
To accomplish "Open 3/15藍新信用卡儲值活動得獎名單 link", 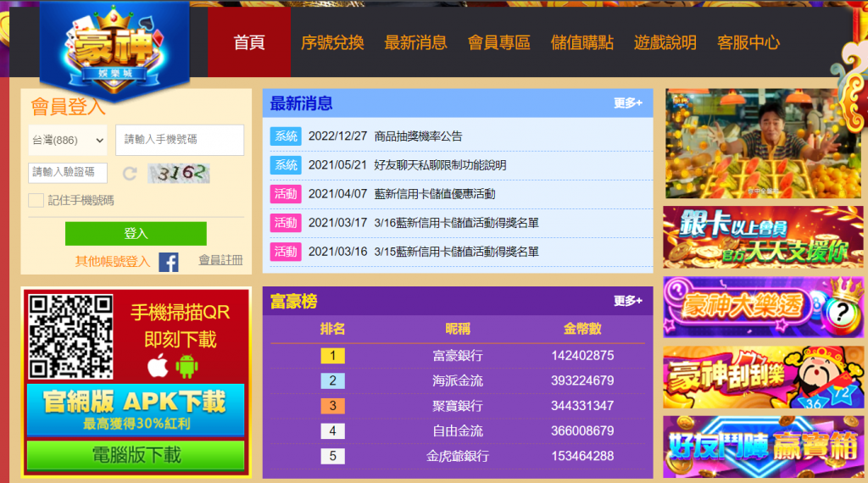I will coord(457,251).
